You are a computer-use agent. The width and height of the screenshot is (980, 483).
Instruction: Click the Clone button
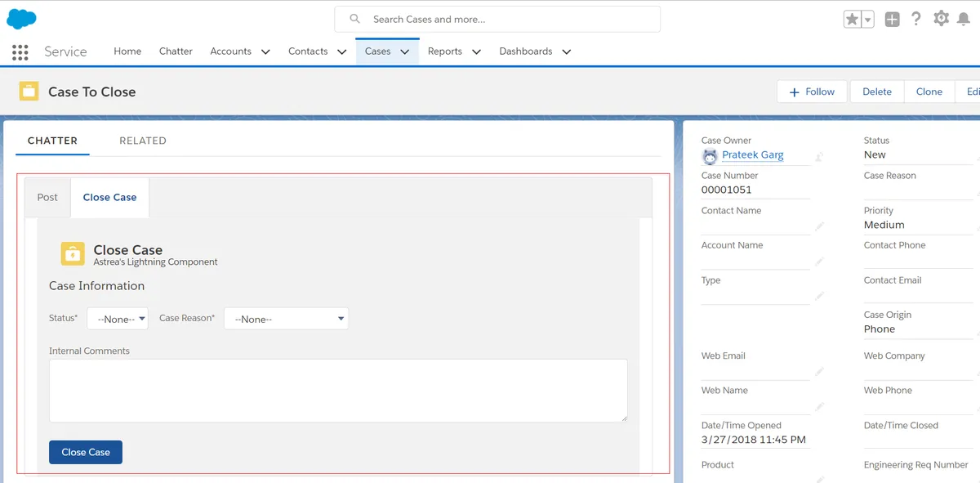[929, 92]
